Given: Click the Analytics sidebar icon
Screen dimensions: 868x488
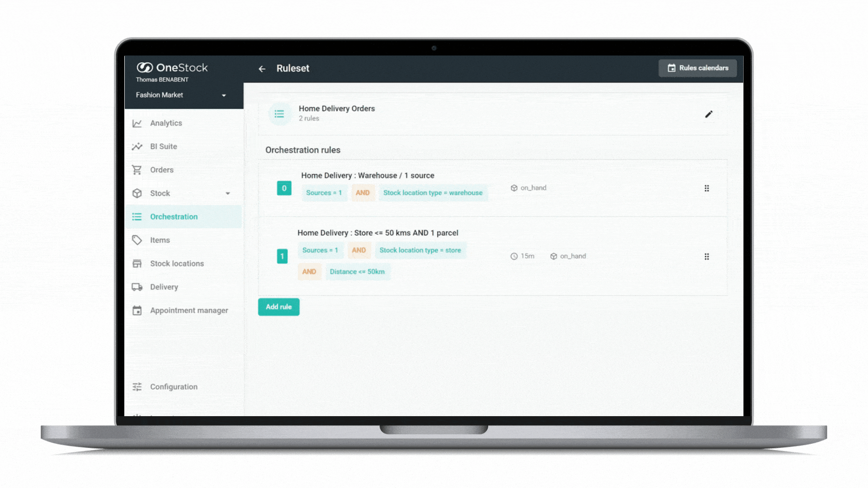Looking at the screenshot, I should (137, 123).
